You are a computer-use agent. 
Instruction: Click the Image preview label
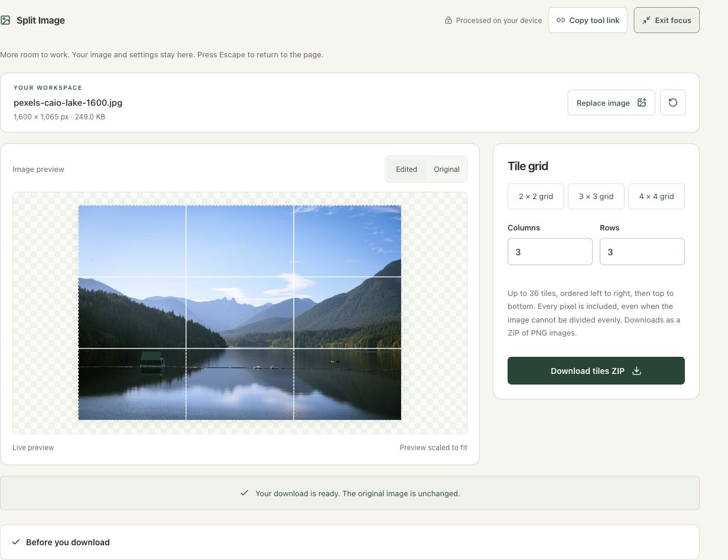coord(38,170)
